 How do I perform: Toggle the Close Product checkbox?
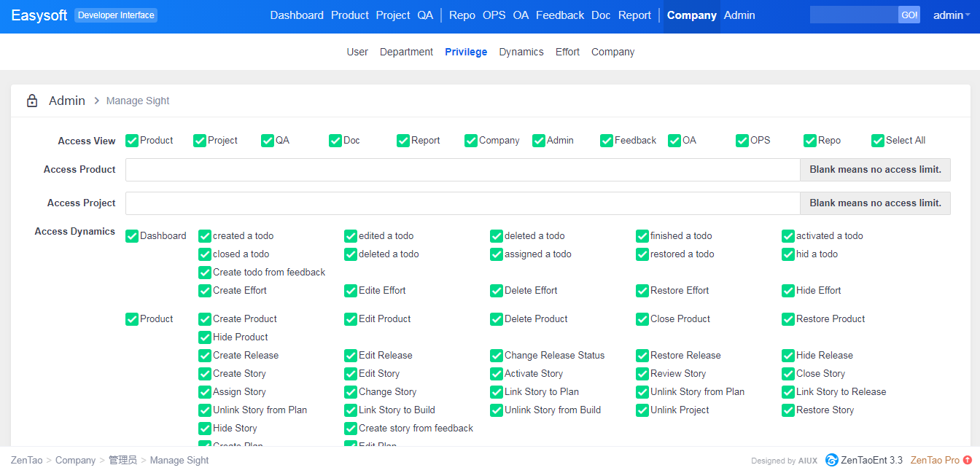(642, 319)
